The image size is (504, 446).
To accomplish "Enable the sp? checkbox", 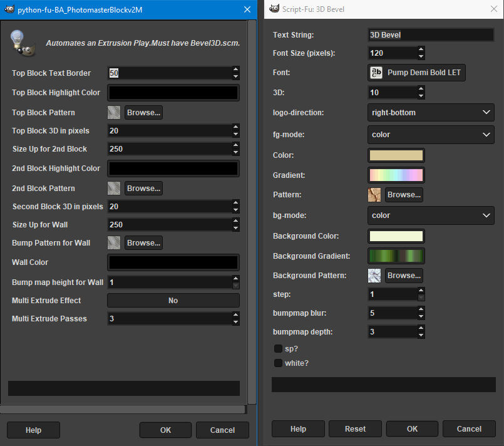I will 278,348.
